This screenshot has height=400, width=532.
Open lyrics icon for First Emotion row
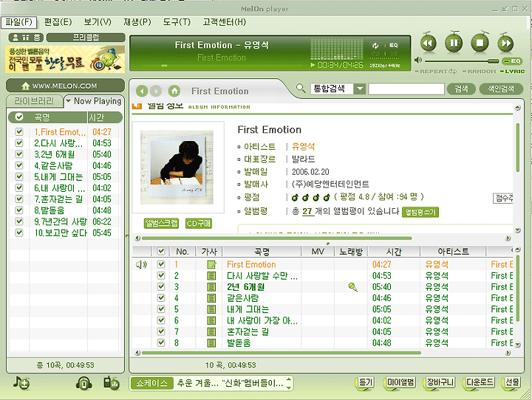[211, 264]
